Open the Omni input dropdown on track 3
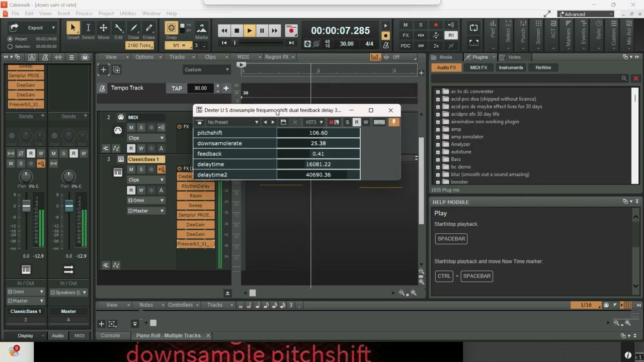Image resolution: width=644 pixels, height=362 pixels. pyautogui.click(x=146, y=200)
